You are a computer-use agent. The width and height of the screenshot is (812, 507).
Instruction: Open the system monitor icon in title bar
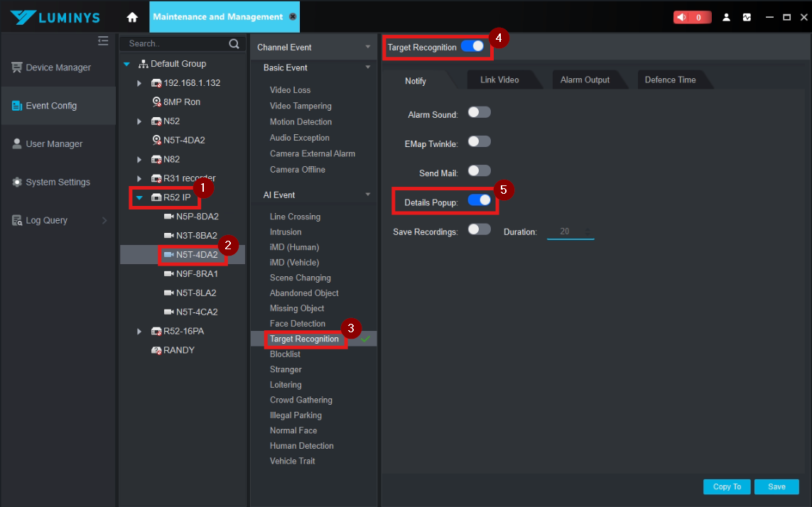(x=747, y=17)
